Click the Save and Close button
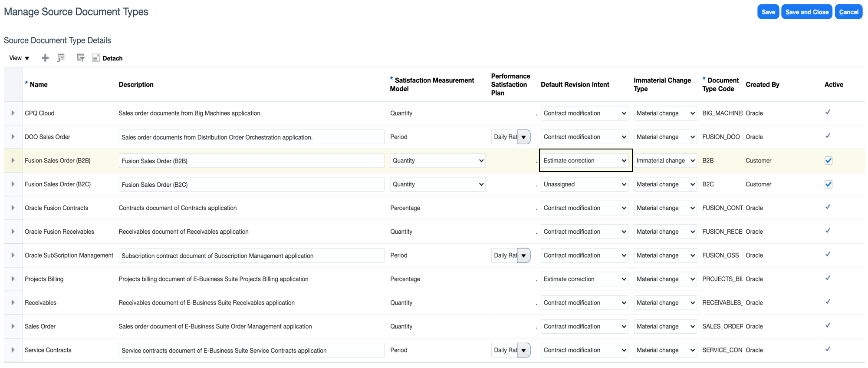The width and height of the screenshot is (868, 368). pos(806,12)
